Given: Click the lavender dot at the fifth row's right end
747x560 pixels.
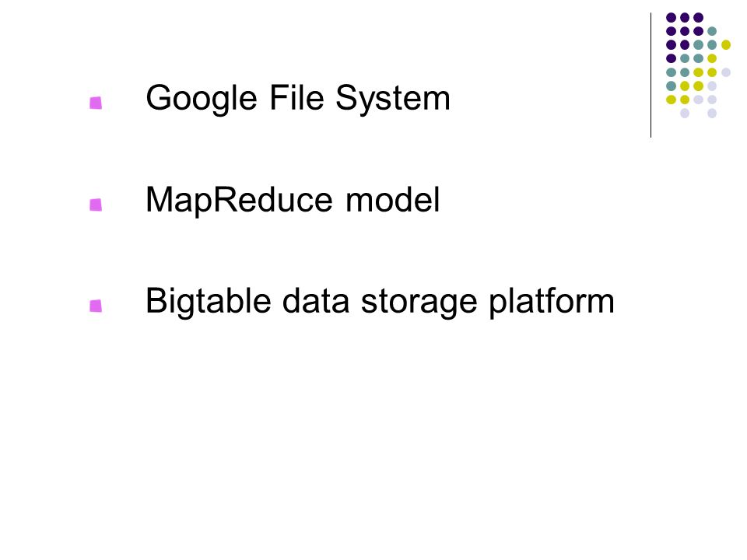Looking at the screenshot, I should tap(726, 72).
